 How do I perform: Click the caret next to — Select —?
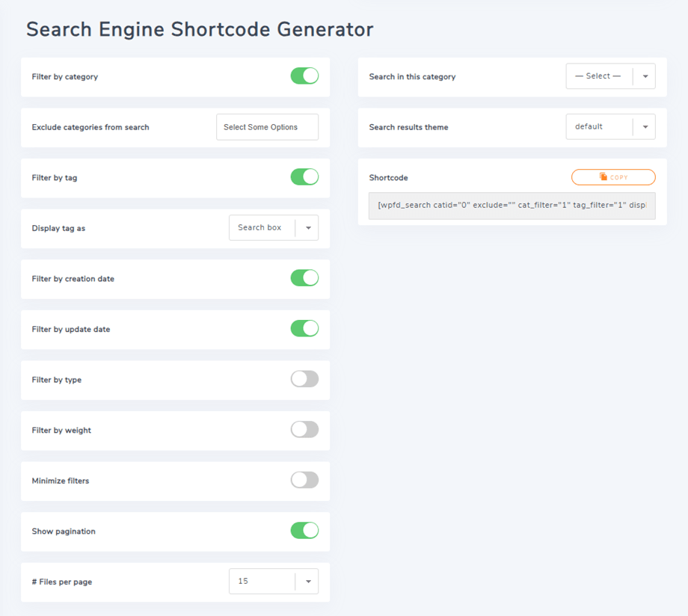[645, 76]
